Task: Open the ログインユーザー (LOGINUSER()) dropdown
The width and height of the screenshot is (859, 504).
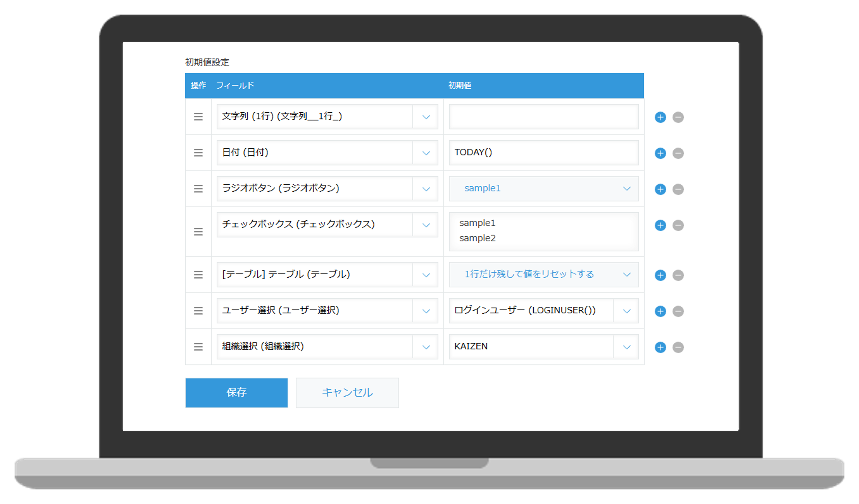Action: (x=627, y=311)
